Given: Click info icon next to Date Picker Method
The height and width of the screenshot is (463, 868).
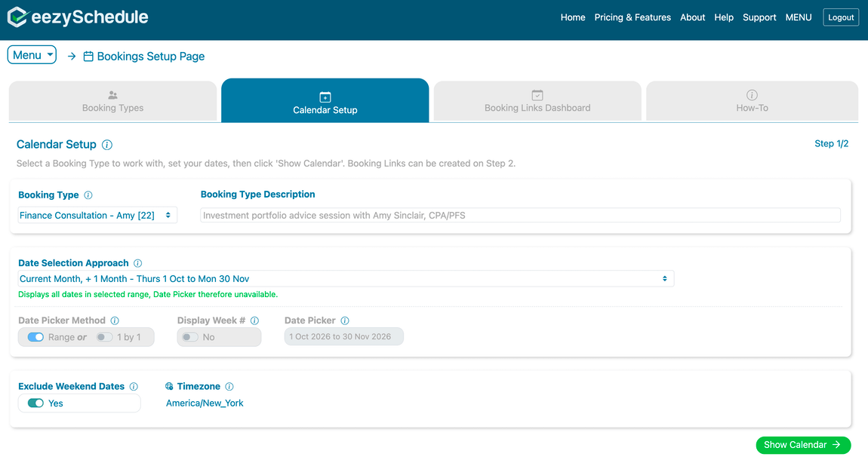Looking at the screenshot, I should click(x=115, y=320).
